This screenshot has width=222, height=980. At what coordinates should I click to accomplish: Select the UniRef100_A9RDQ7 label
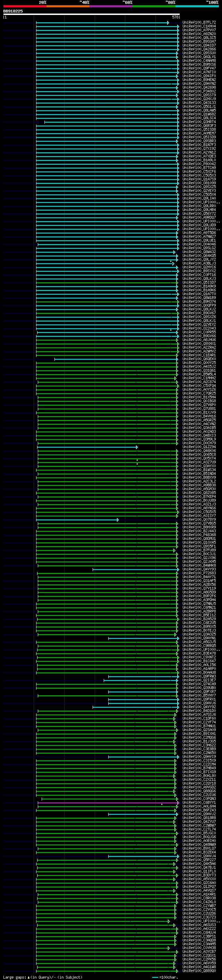pyautogui.click(x=199, y=217)
